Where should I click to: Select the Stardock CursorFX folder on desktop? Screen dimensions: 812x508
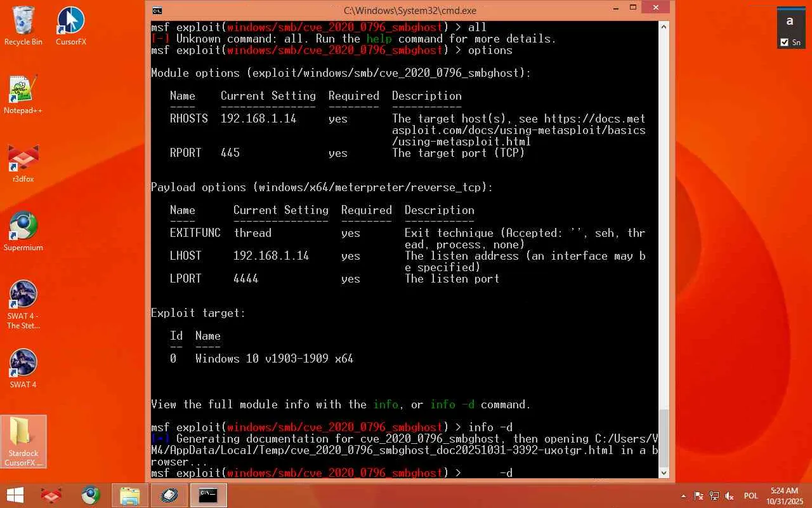pos(23,441)
